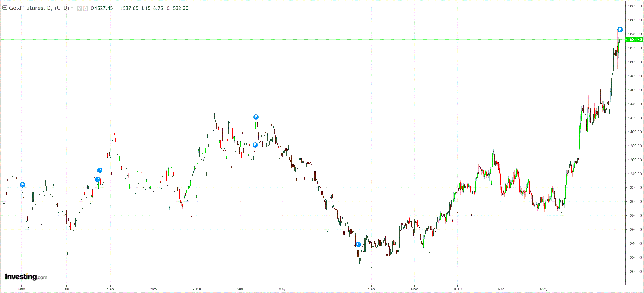Click the lower P marker before Sep 2017
644x293 pixels.
click(x=97, y=179)
